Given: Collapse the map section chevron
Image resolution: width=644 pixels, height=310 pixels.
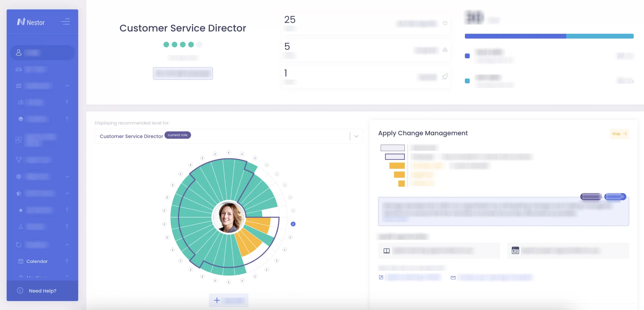Looking at the screenshot, I should tap(67, 86).
